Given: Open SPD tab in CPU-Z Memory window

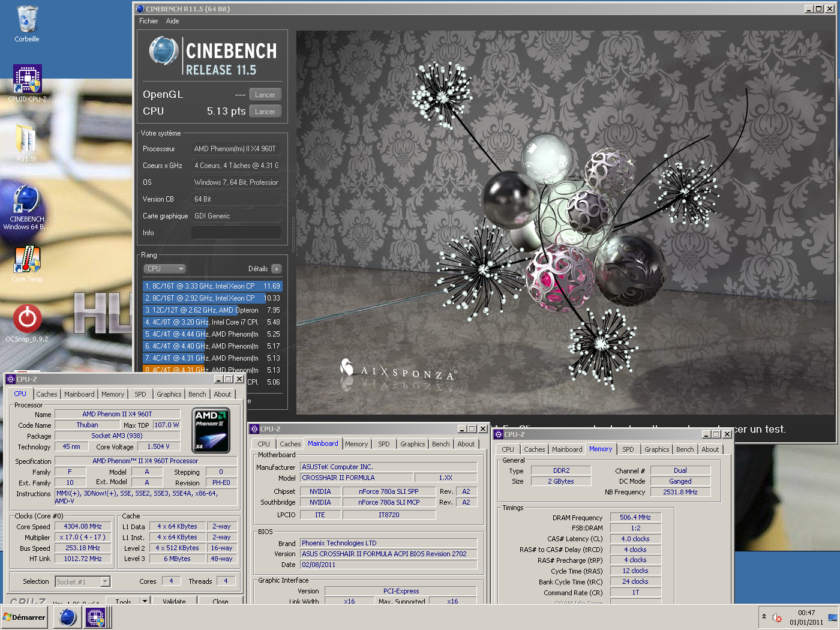Looking at the screenshot, I should coord(628,449).
